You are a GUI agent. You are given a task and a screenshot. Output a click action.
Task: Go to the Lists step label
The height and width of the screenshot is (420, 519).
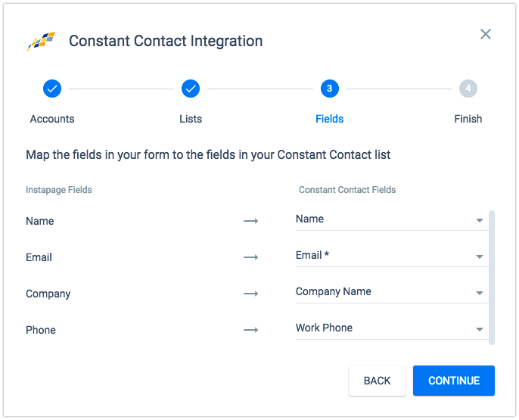point(191,119)
